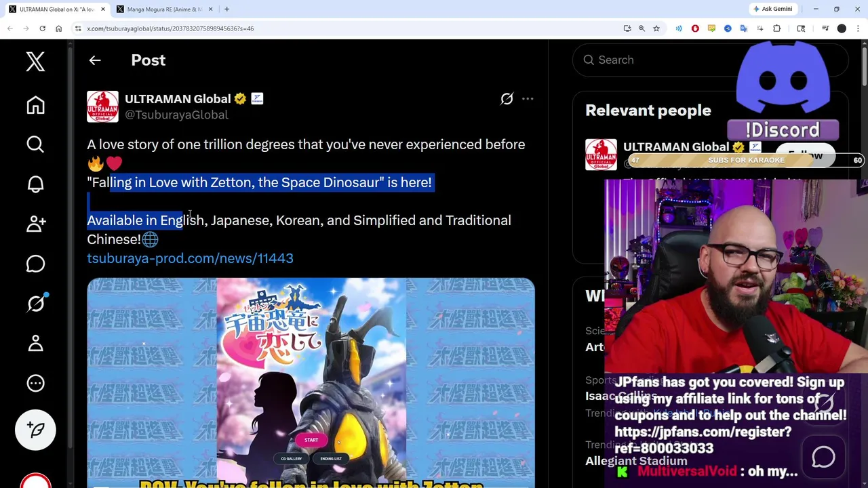Screen dimensions: 868x488
Task: Click the browser Back button
Action: coord(10,28)
